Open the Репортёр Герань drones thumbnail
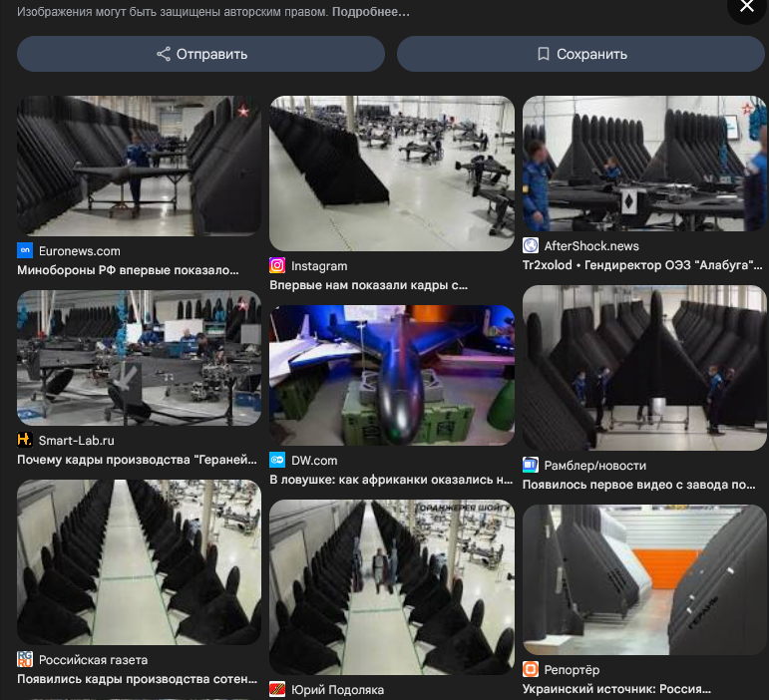The height and width of the screenshot is (700, 769). [x=644, y=580]
